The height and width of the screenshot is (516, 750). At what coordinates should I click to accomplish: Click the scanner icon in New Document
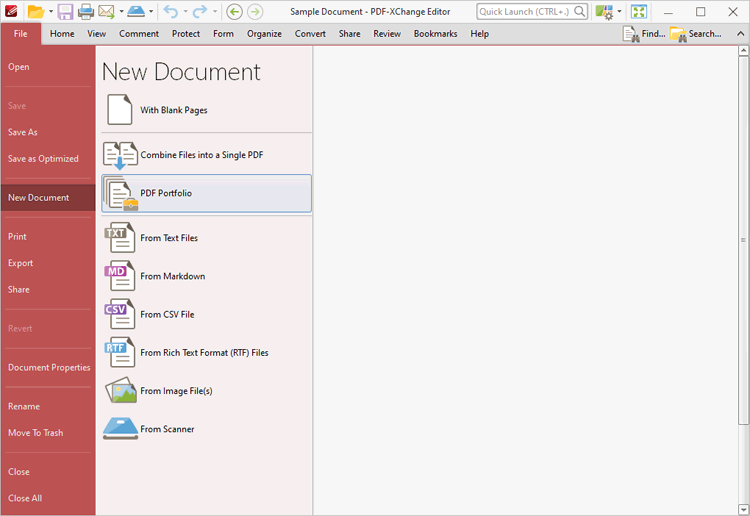(x=121, y=428)
